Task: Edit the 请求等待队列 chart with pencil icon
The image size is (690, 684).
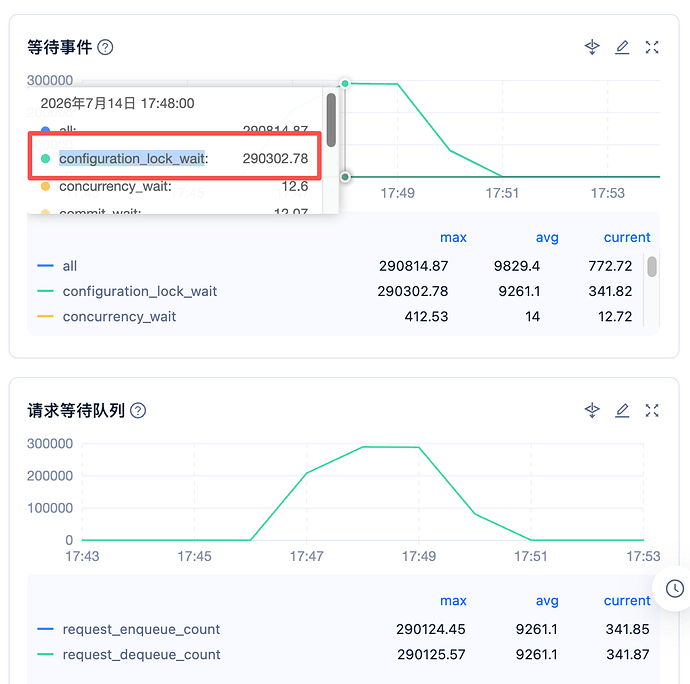Action: 622,410
